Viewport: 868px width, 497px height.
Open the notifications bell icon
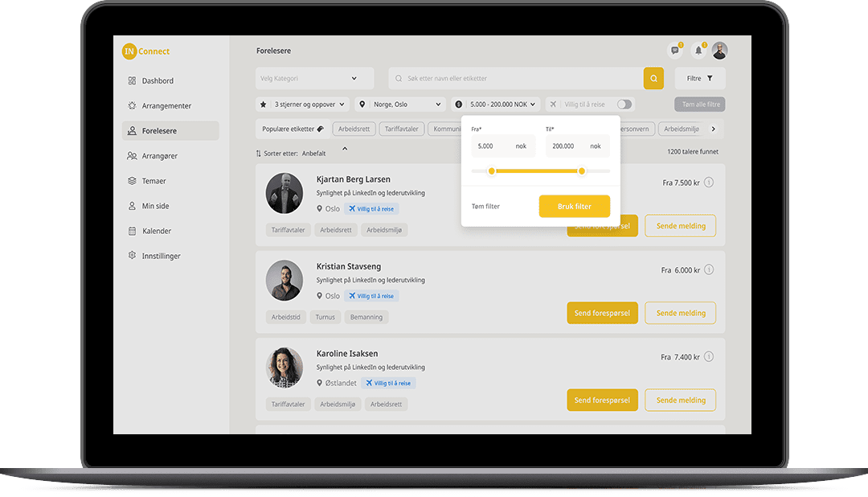pyautogui.click(x=698, y=51)
